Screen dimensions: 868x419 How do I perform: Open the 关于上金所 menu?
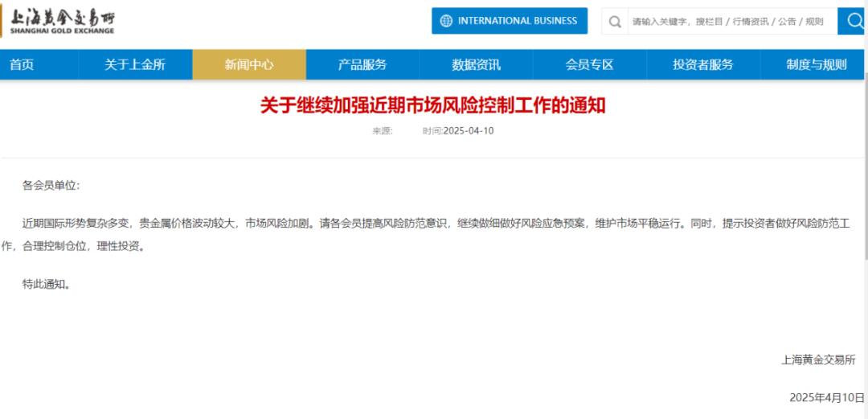134,65
